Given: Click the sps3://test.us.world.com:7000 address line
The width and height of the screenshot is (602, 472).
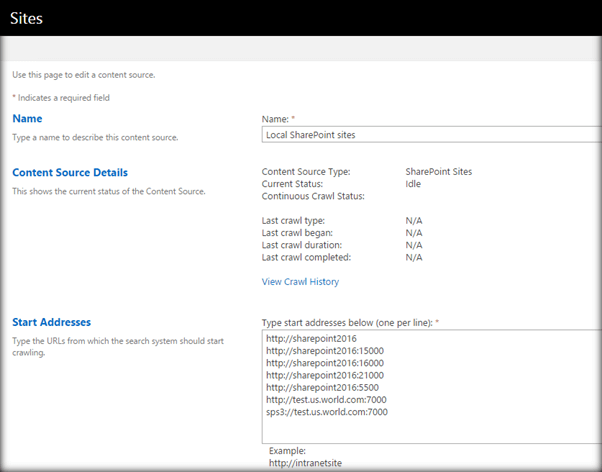Looking at the screenshot, I should coord(326,412).
